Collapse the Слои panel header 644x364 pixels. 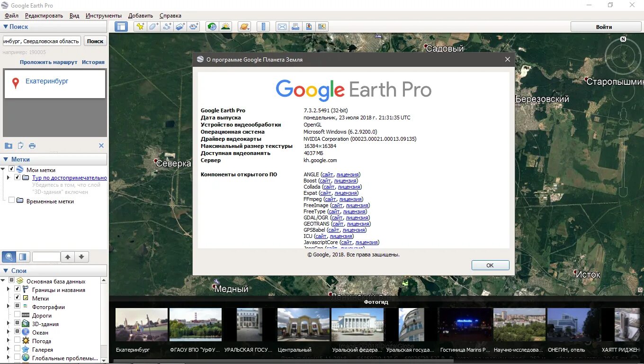(x=6, y=271)
